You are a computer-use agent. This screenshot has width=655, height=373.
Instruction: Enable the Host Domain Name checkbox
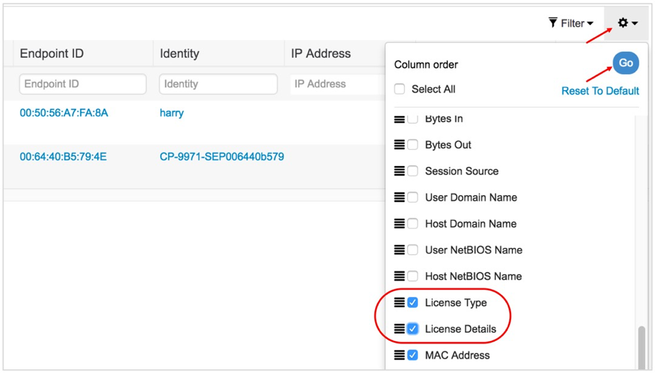pyautogui.click(x=413, y=223)
